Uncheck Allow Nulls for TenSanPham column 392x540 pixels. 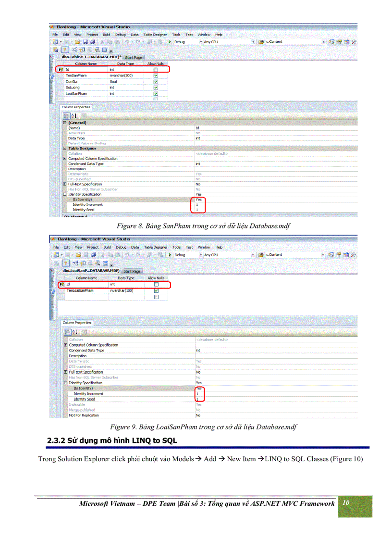coord(156,75)
